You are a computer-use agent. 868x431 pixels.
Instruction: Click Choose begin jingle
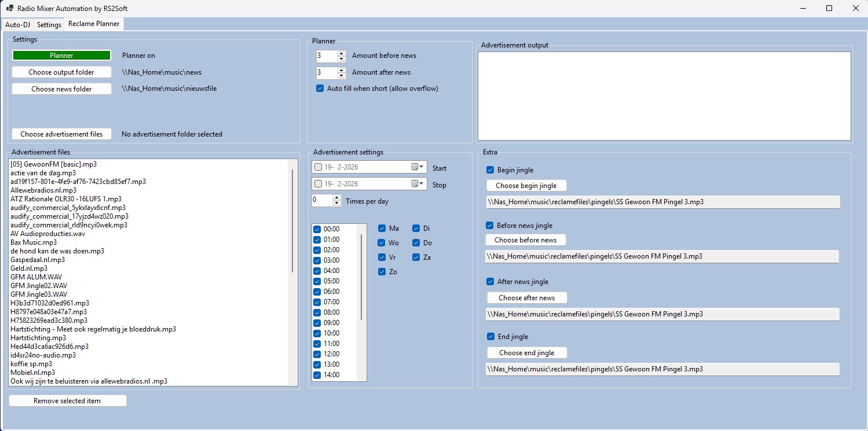click(x=526, y=185)
